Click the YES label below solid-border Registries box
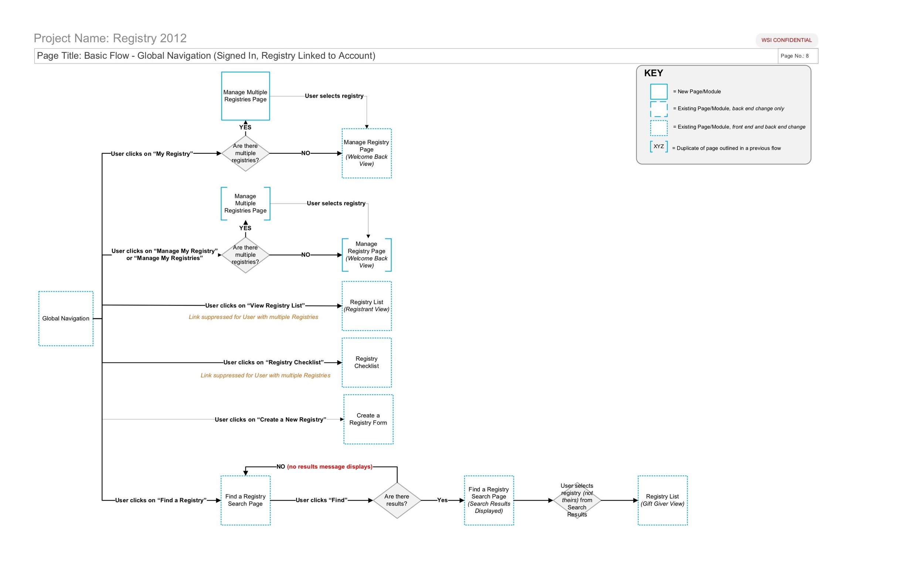Image resolution: width=924 pixels, height=561 pixels. coord(245,127)
